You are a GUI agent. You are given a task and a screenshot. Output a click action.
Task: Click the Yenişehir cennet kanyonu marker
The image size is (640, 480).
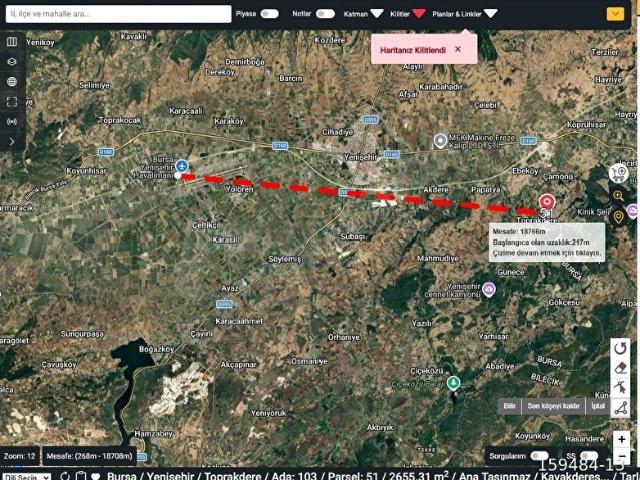(x=489, y=289)
